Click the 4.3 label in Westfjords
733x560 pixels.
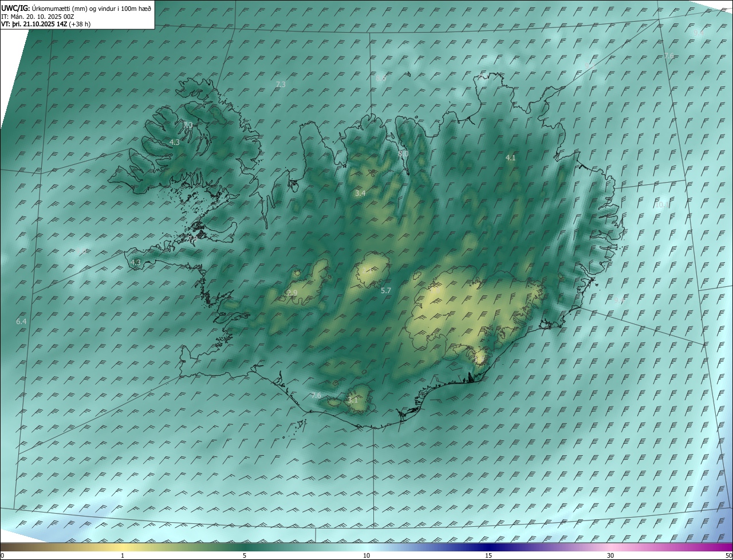[x=175, y=142]
